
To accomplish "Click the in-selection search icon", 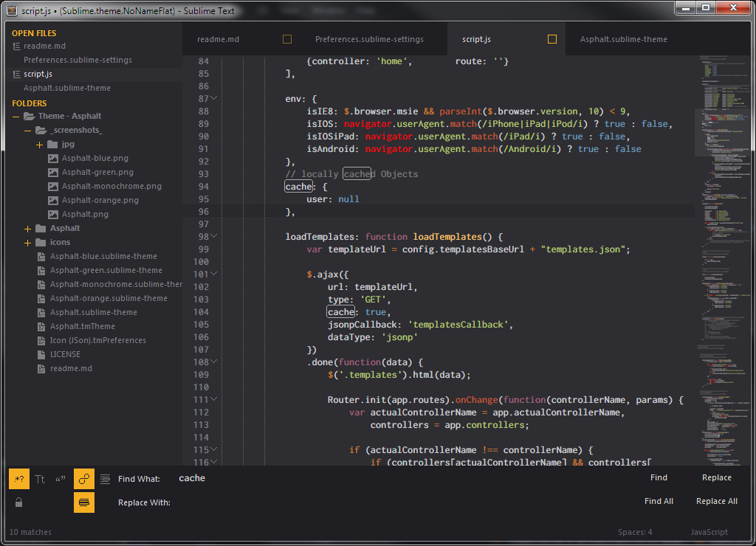I will click(x=105, y=479).
